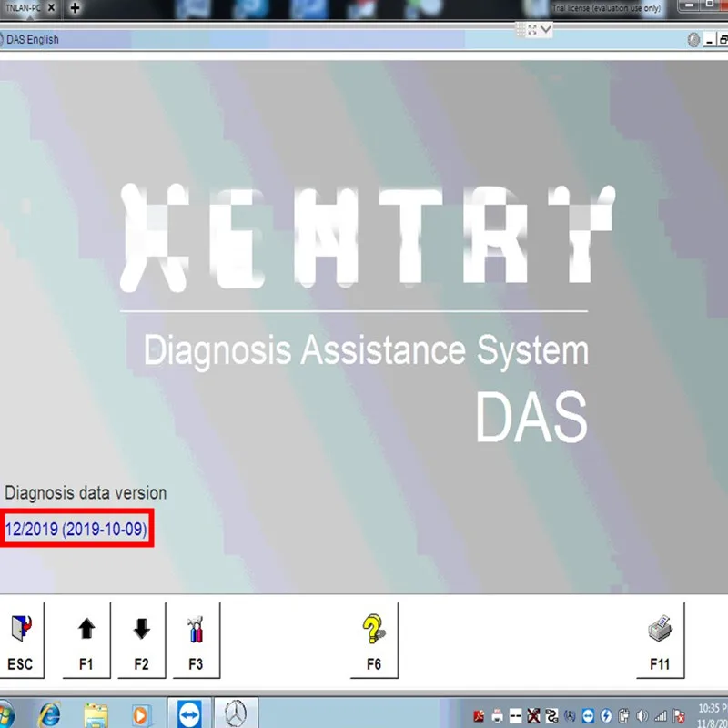Click the gray round icon in DAS title bar
728x728 pixels.
693,40
